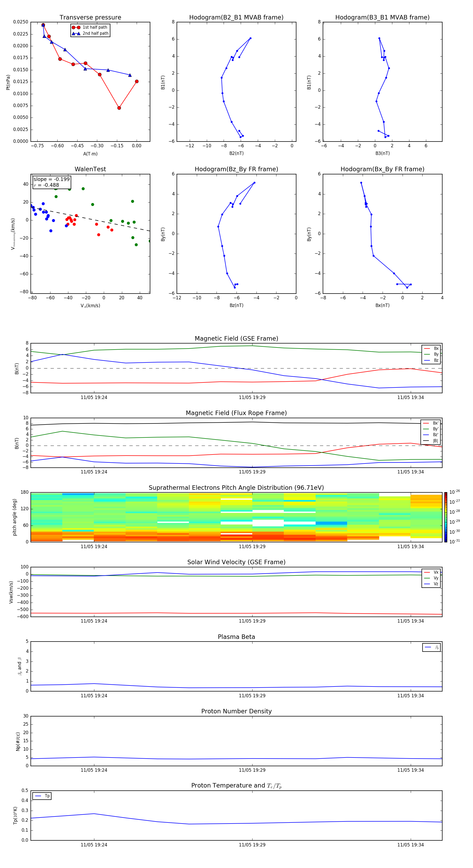Click the '|B|' legend entry in Flux Rope plot

coord(431,441)
